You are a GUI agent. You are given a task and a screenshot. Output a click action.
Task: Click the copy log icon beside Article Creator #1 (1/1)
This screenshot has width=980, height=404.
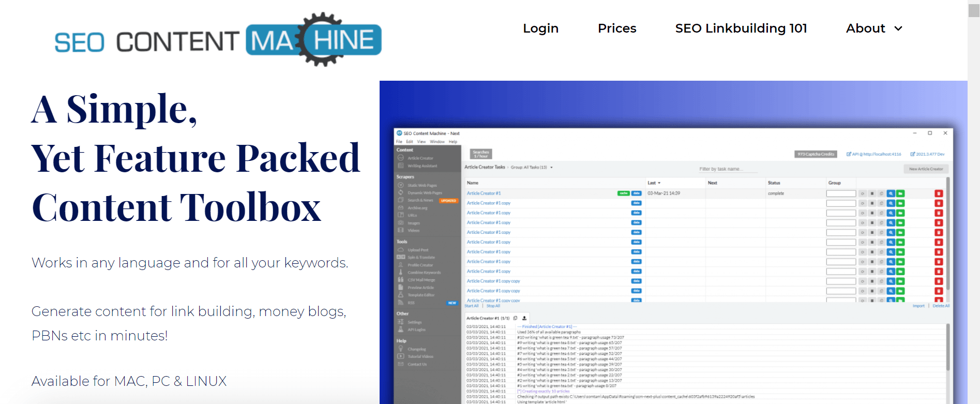(x=515, y=318)
